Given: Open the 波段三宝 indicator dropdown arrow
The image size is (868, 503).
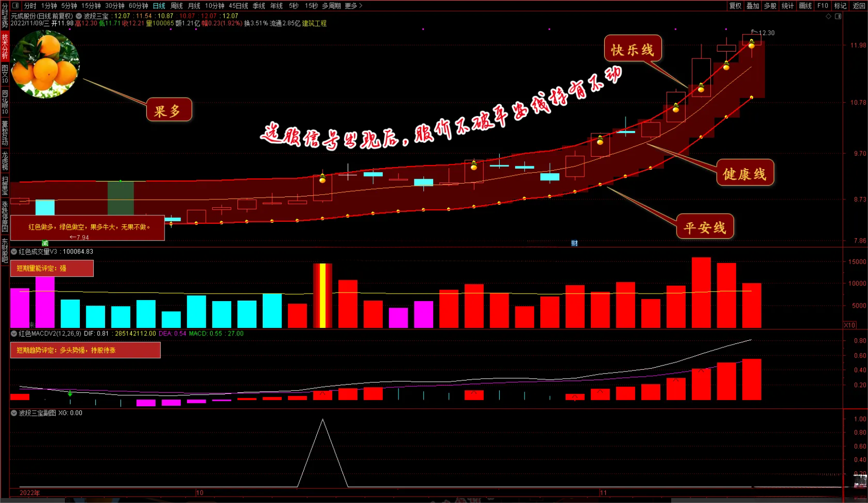Looking at the screenshot, I should 78,16.
